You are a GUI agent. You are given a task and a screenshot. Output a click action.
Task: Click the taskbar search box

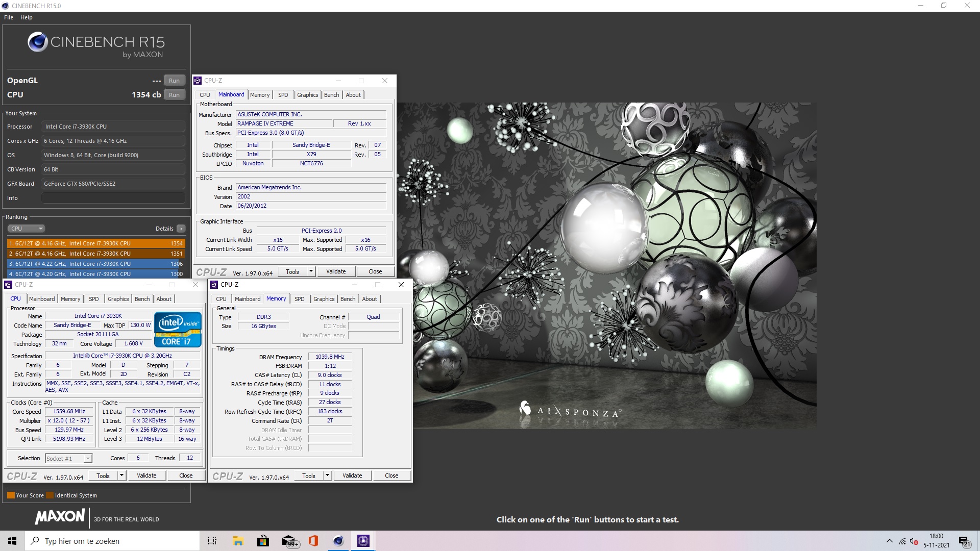(112, 541)
